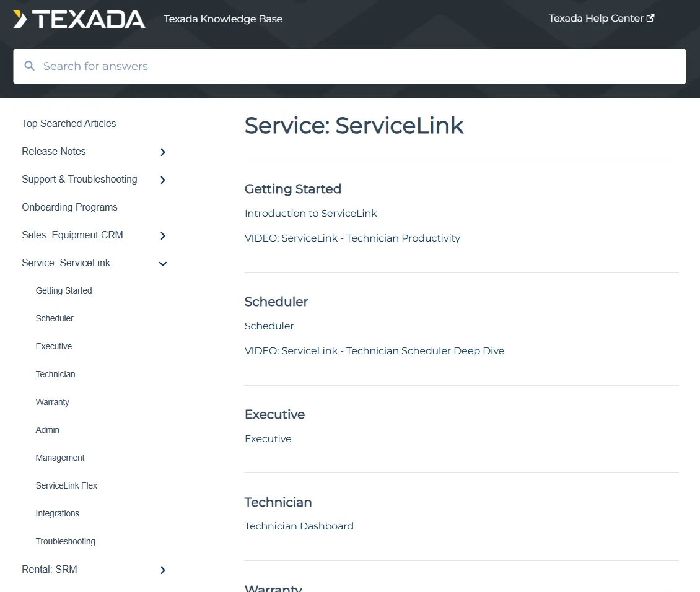This screenshot has height=592, width=700.
Task: Click the external link icon beside Help Center
Action: click(650, 18)
